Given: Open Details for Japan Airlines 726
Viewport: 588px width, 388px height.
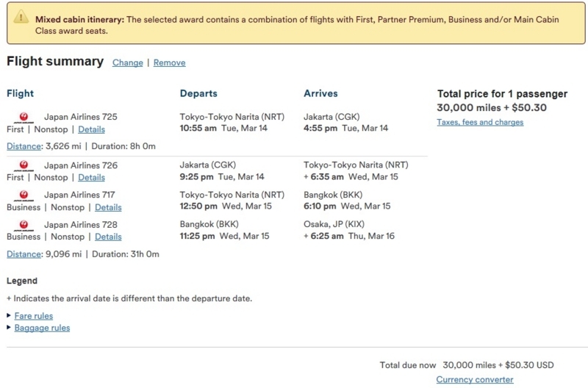Looking at the screenshot, I should point(91,177).
